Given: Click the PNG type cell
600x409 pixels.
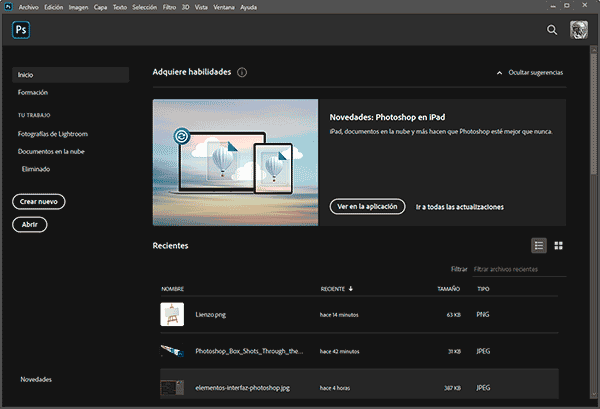Looking at the screenshot, I should click(x=483, y=314).
